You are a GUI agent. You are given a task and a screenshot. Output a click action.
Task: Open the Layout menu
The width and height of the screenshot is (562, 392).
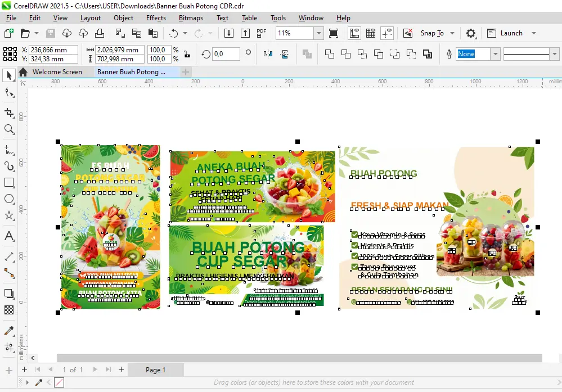click(91, 18)
